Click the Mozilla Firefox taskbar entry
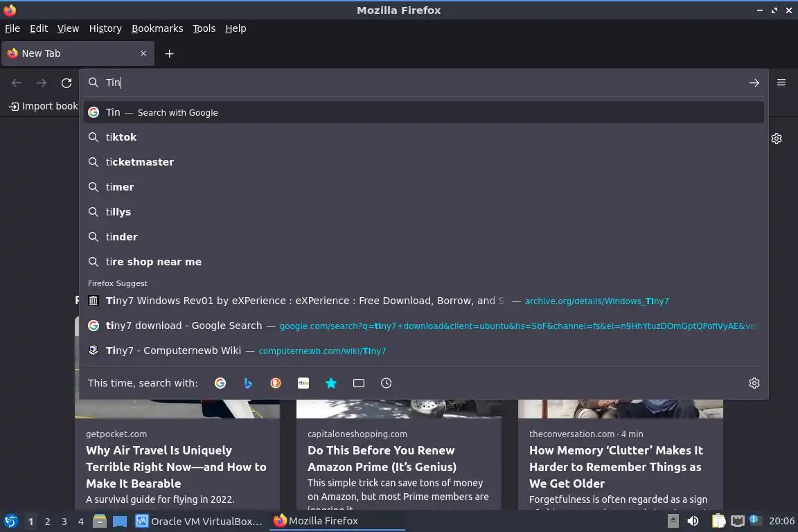The height and width of the screenshot is (532, 798). tap(337, 521)
